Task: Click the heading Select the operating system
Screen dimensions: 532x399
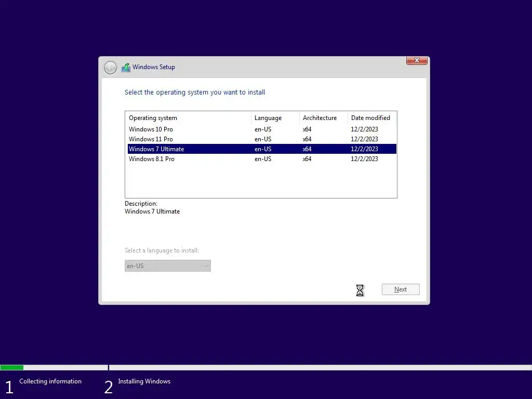Action: pos(195,92)
